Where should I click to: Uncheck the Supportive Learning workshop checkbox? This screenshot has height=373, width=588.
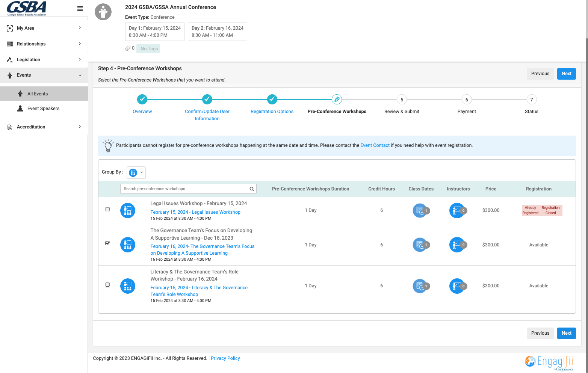(x=107, y=243)
